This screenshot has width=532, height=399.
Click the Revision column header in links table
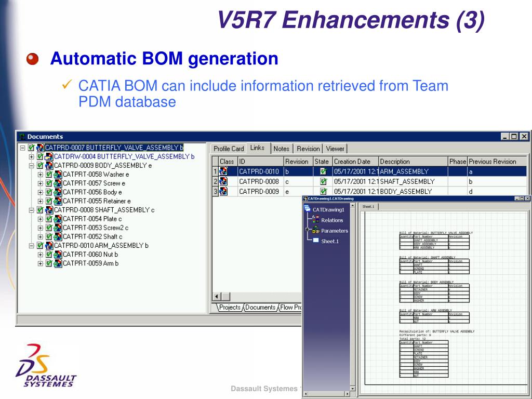[x=298, y=162]
